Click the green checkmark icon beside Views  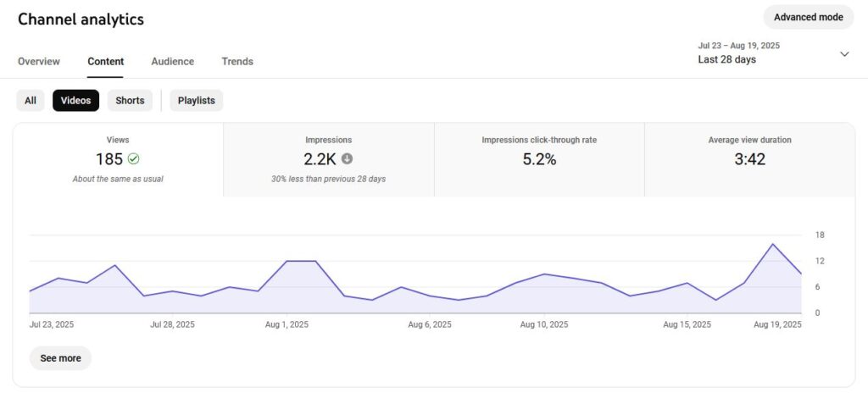point(134,158)
